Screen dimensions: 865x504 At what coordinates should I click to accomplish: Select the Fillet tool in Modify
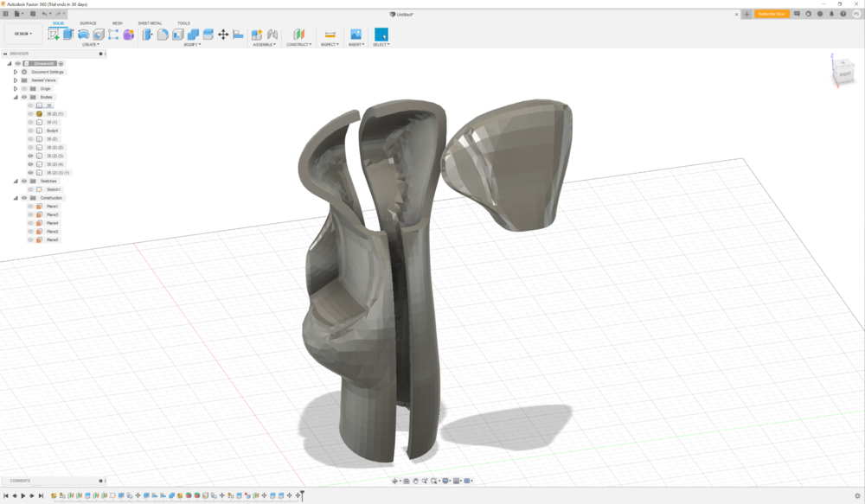pos(163,35)
